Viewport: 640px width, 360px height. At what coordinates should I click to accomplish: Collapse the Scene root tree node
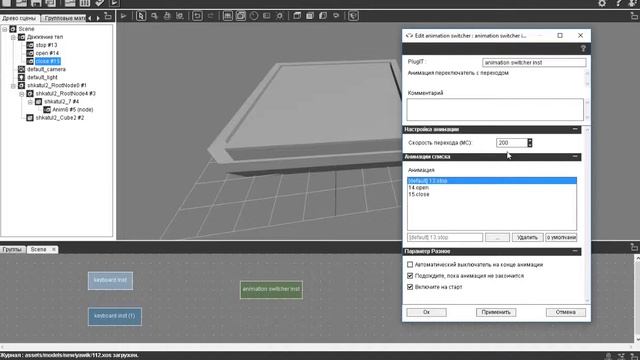pyautogui.click(x=5, y=29)
